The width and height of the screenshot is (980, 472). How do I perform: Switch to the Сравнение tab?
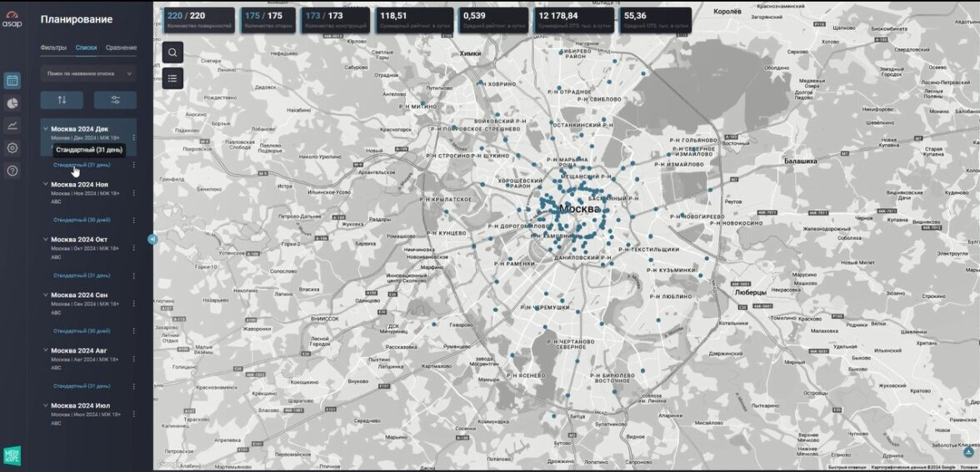[122, 47]
